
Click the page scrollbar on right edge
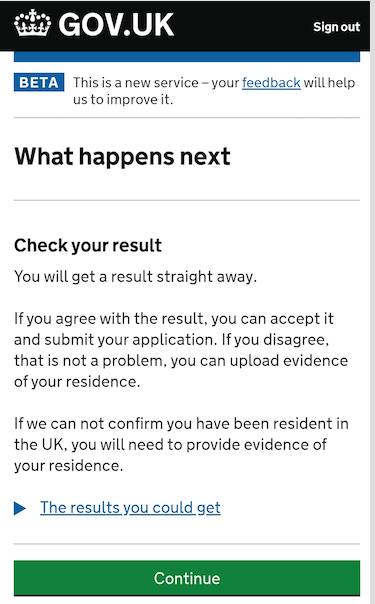372,302
